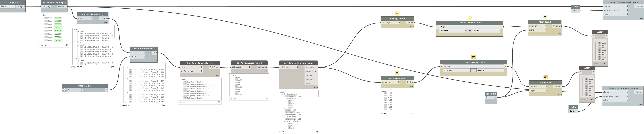Viewport: 644px width, 134px height.
Task: Click the DimY String input field
Action: click(572, 111)
